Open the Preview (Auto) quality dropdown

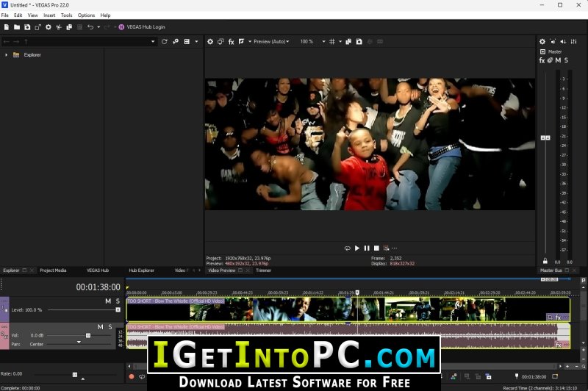point(271,42)
